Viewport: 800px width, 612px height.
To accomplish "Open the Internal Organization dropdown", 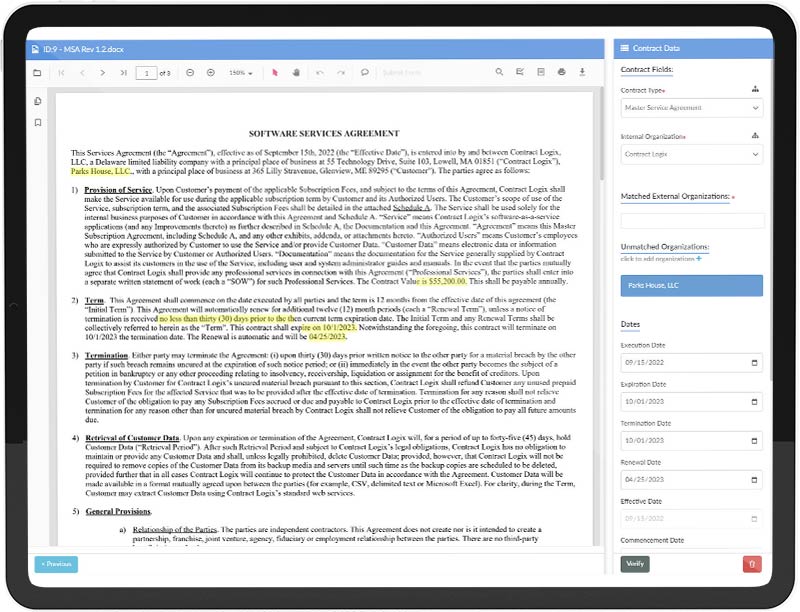I will coord(691,154).
